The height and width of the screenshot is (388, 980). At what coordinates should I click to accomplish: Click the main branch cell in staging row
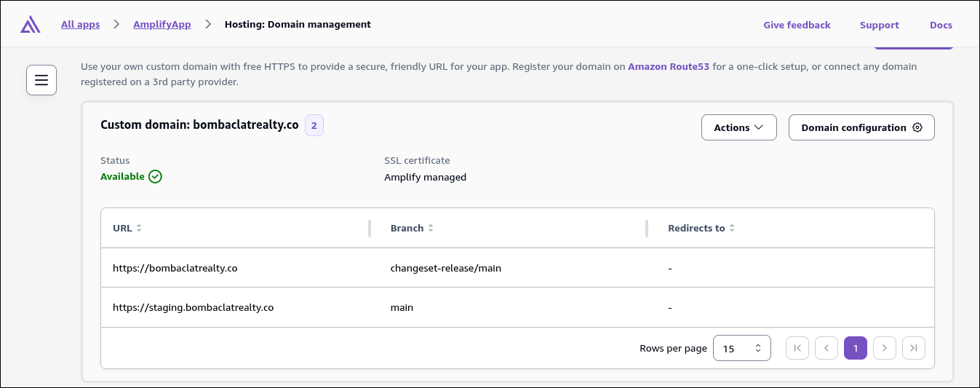[x=402, y=307]
